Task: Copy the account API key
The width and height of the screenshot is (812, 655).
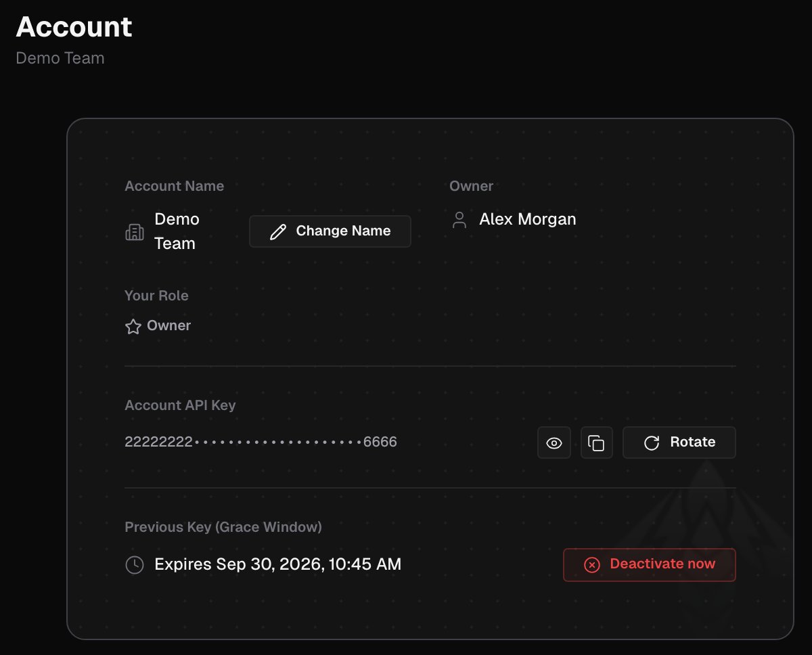Action: (597, 443)
